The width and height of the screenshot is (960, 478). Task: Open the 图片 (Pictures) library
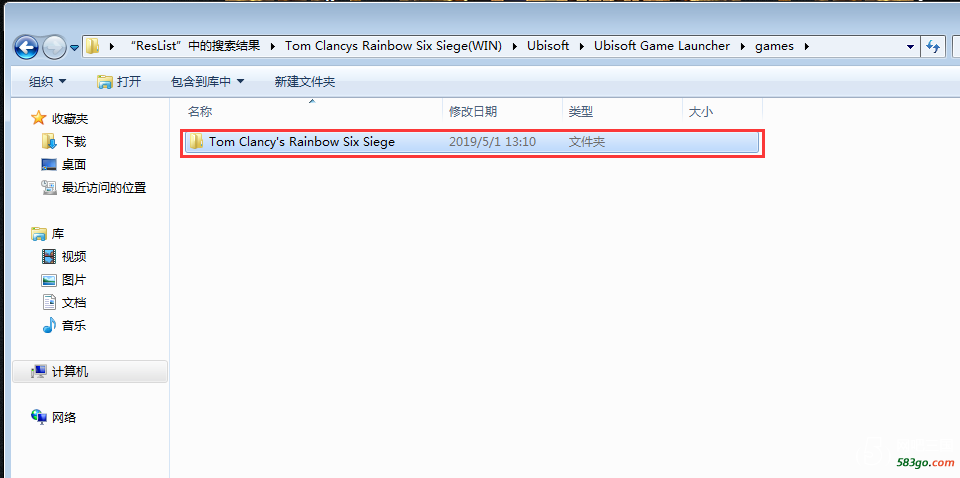click(73, 279)
